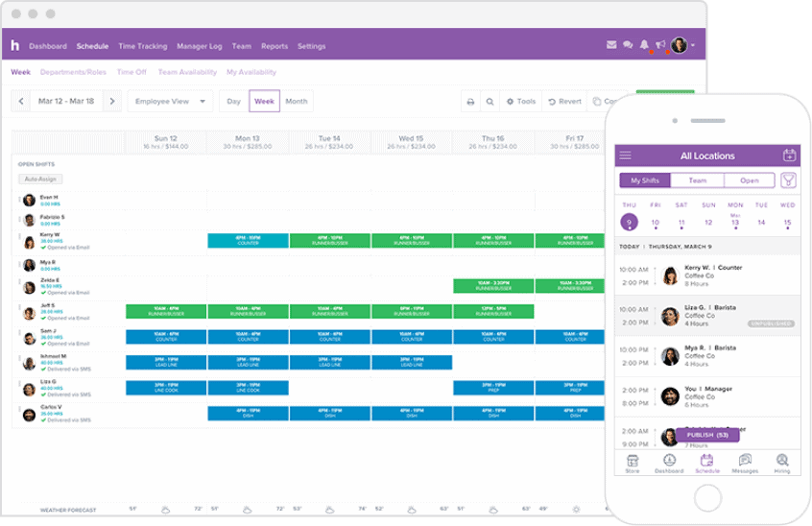The image size is (812, 526).
Task: Open the chat bubbles messages icon
Action: point(628,45)
